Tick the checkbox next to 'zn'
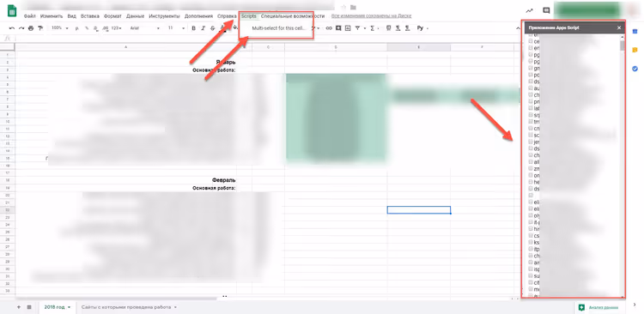This screenshot has width=644, height=314. (x=531, y=168)
